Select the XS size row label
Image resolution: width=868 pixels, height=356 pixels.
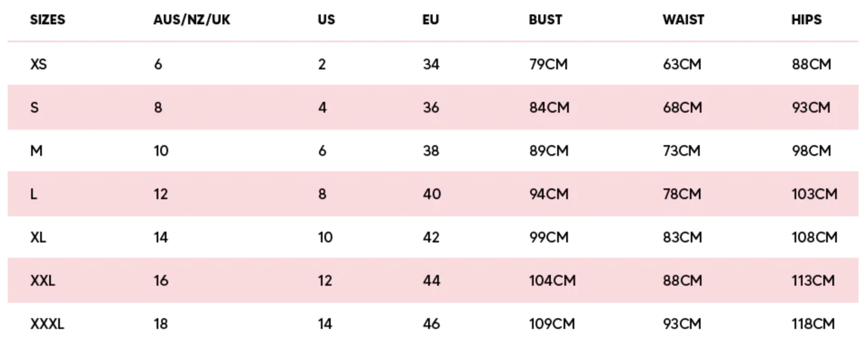click(38, 64)
